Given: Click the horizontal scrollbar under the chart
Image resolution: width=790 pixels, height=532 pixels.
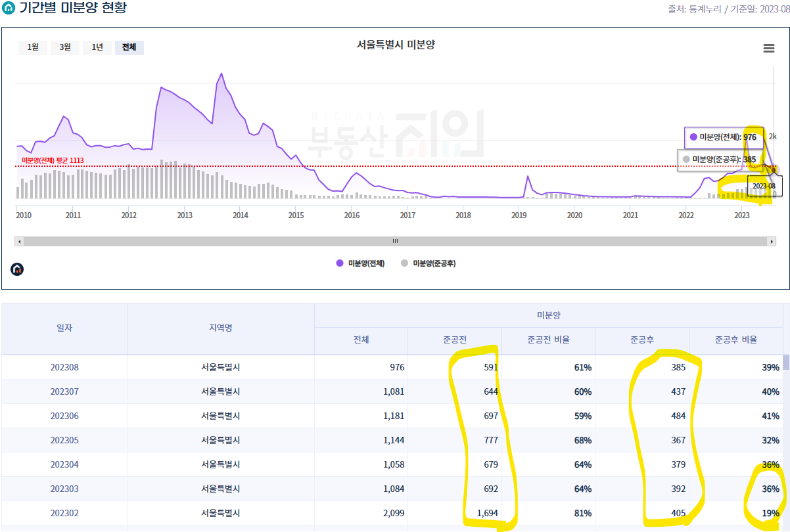Looking at the screenshot, I should (394, 241).
